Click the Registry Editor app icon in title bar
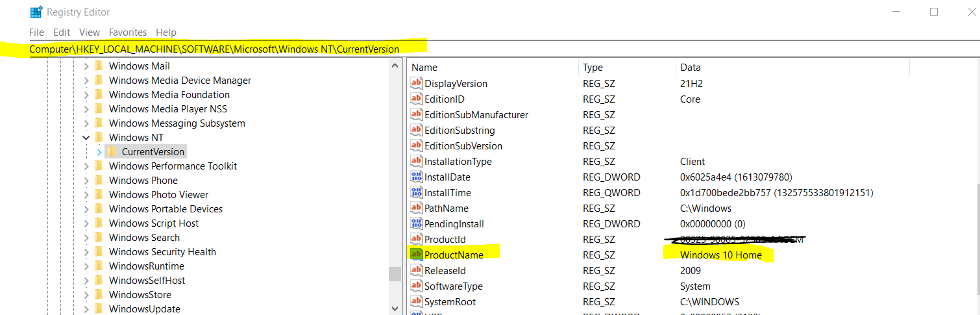 coord(36,12)
